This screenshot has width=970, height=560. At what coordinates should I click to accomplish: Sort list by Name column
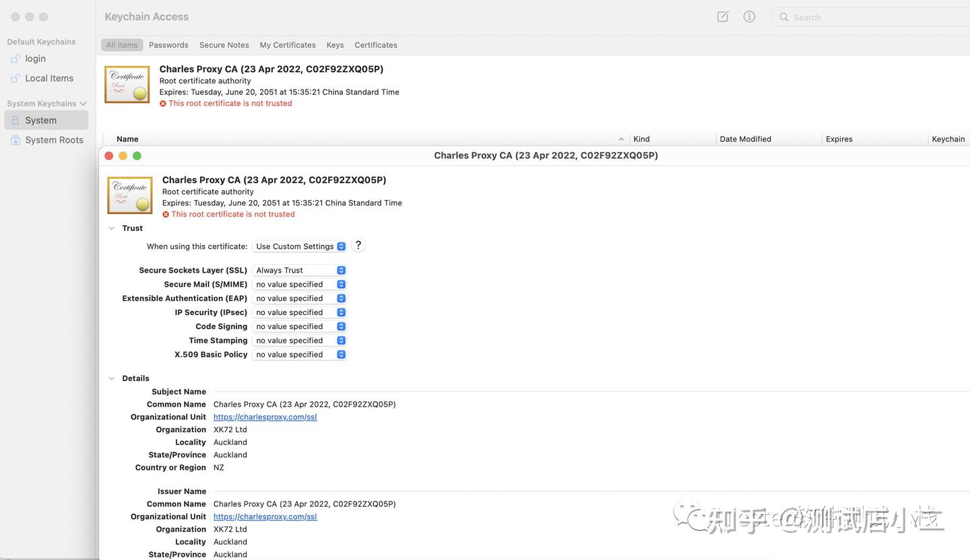tap(366, 139)
